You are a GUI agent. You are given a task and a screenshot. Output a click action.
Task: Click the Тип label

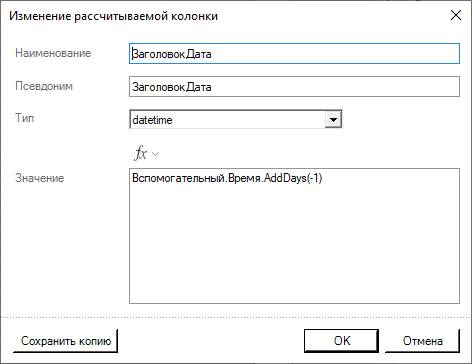pos(24,118)
